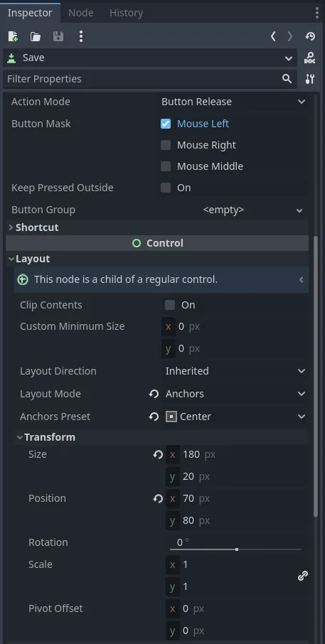This screenshot has width=325, height=644.
Task: Enable the Mouse Right button mask checkbox
Action: tap(166, 145)
